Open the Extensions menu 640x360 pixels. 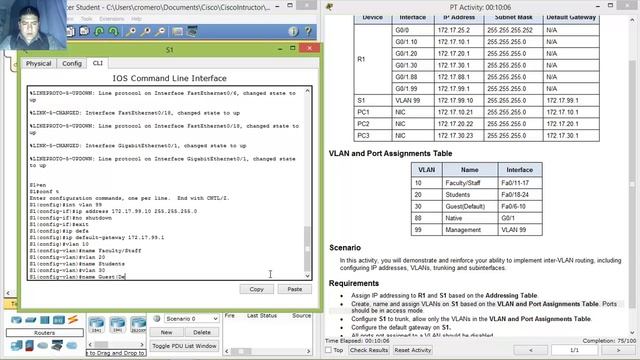pos(111,19)
